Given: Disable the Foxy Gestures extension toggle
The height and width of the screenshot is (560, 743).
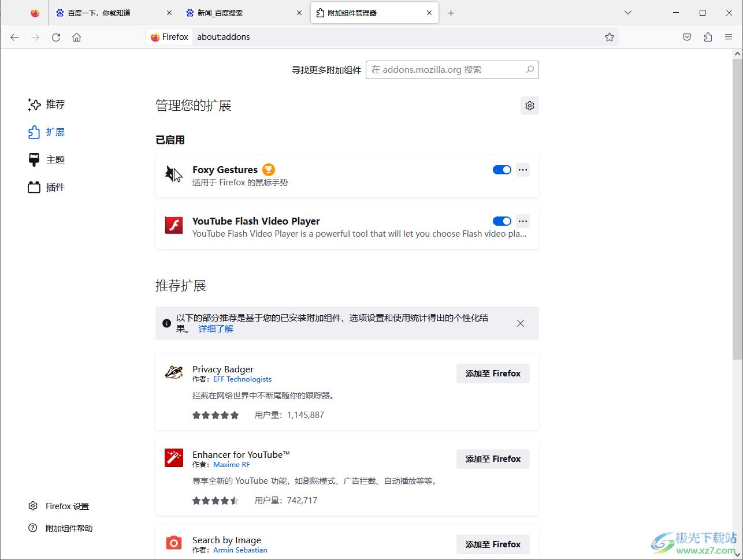Looking at the screenshot, I should click(x=502, y=170).
